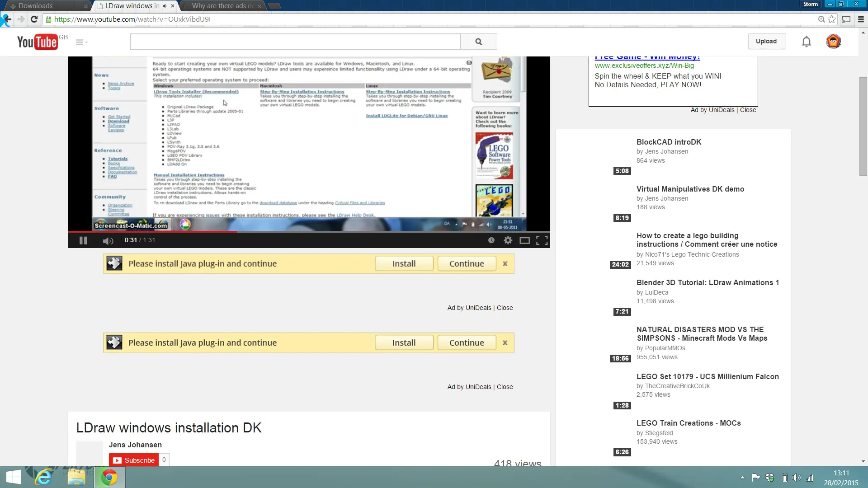Dismiss first Java plug-in banner with X
The height and width of the screenshot is (488, 868).
tap(505, 264)
